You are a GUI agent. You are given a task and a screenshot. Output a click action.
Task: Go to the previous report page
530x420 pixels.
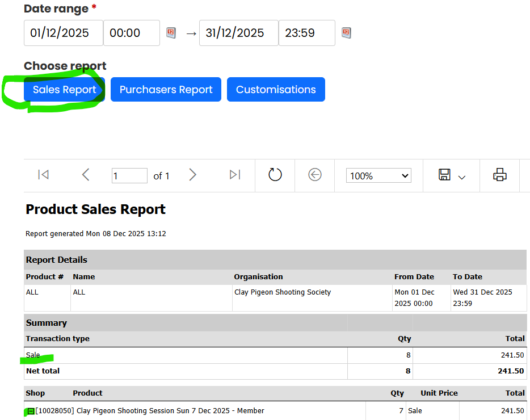tap(86, 175)
